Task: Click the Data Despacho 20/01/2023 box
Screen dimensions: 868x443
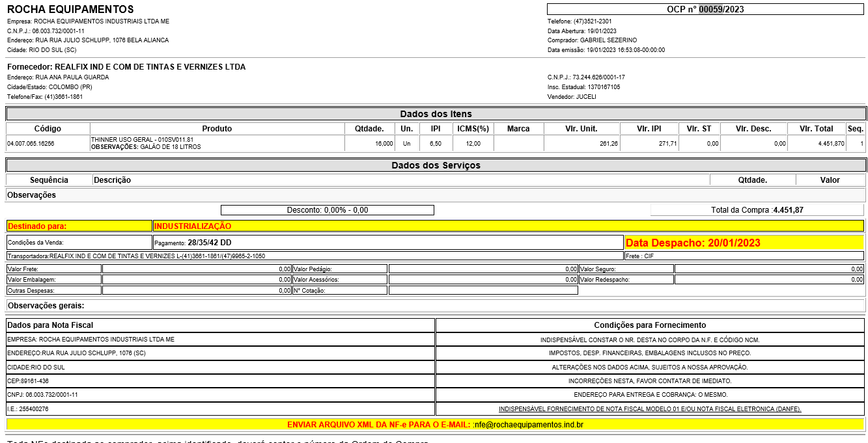Action: pos(744,243)
